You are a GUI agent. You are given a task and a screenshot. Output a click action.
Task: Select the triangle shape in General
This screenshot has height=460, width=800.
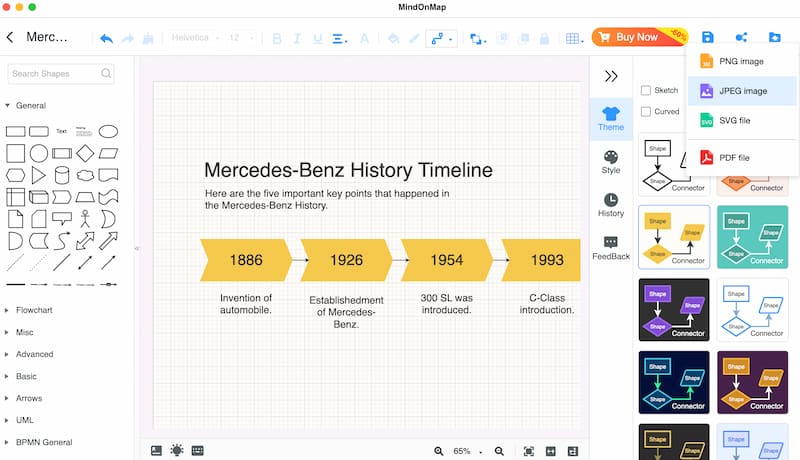coord(38,175)
